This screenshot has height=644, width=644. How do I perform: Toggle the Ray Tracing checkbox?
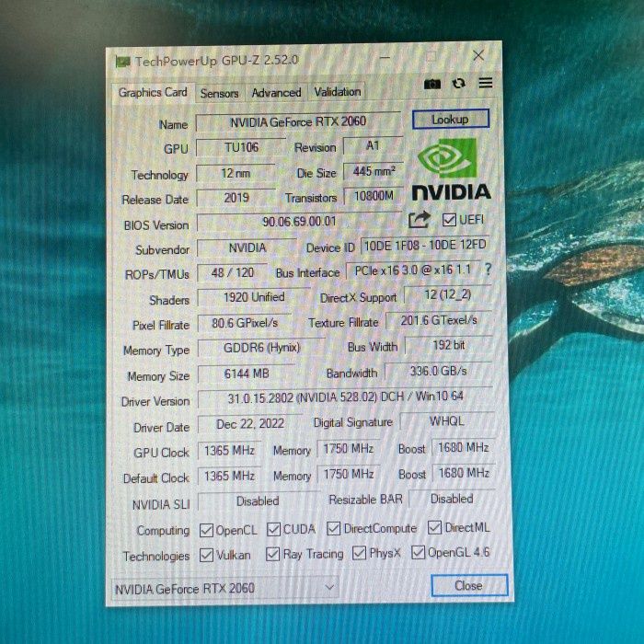[273, 554]
